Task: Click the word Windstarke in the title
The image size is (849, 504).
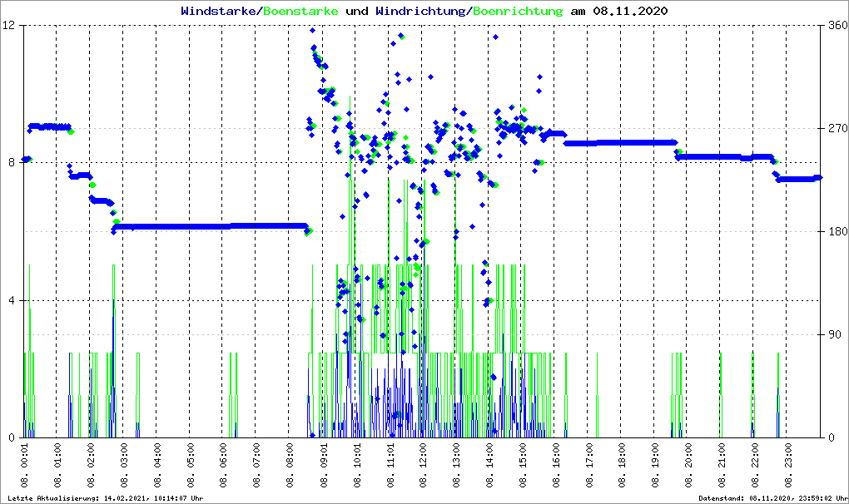Action: coord(218,11)
